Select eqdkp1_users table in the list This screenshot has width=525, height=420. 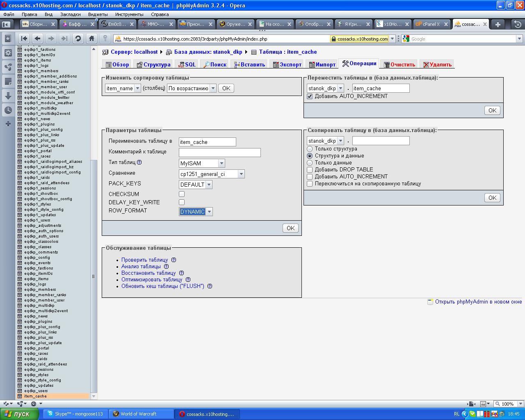tap(37, 220)
